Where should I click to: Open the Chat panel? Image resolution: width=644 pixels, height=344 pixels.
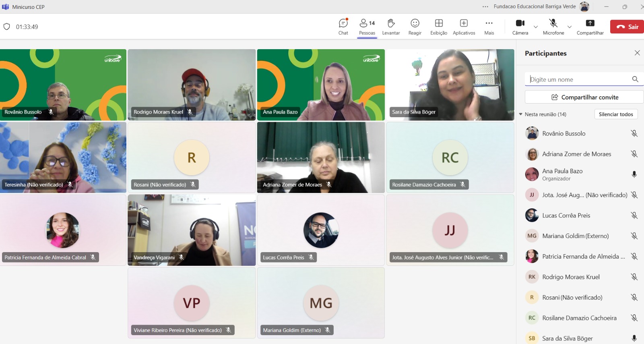[343, 27]
